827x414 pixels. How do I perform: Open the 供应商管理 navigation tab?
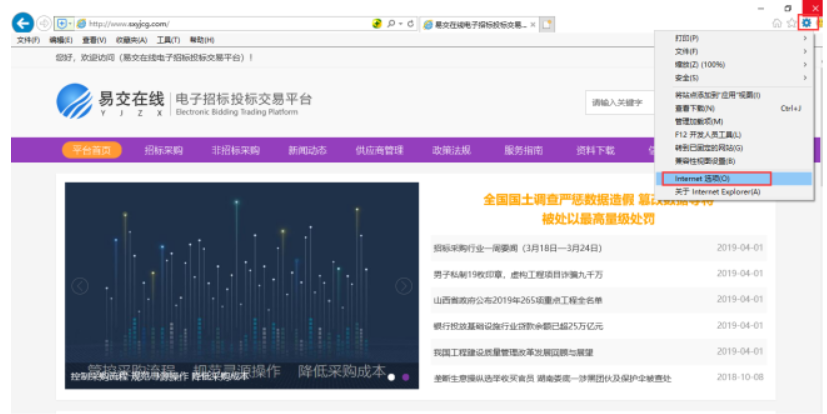click(x=379, y=150)
